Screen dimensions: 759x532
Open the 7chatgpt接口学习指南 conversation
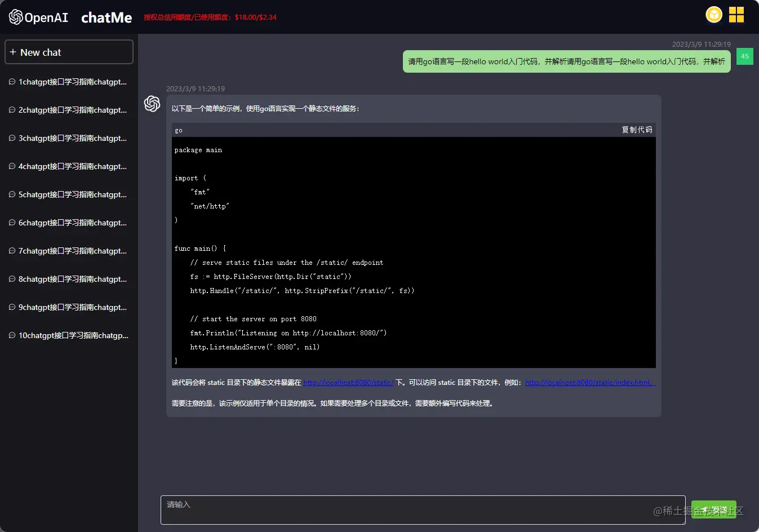tap(72, 251)
